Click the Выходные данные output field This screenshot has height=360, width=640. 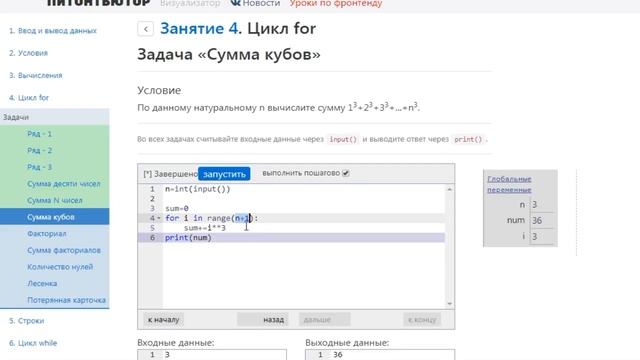coord(380,355)
